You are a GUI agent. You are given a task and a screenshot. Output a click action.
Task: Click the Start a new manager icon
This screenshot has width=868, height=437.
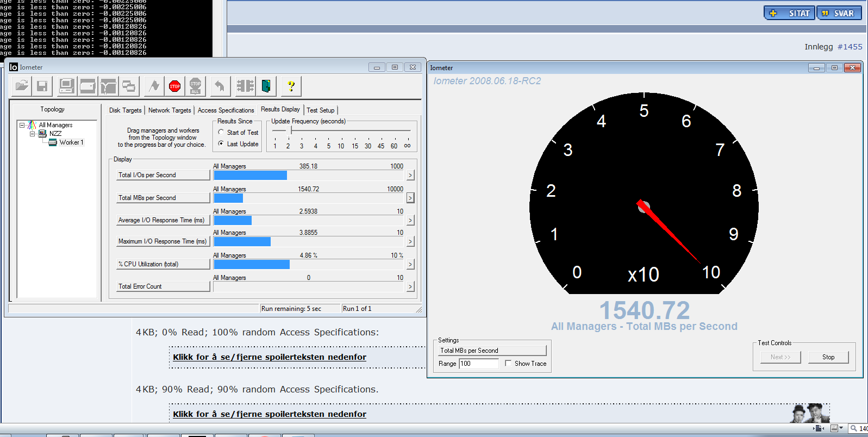pos(66,86)
